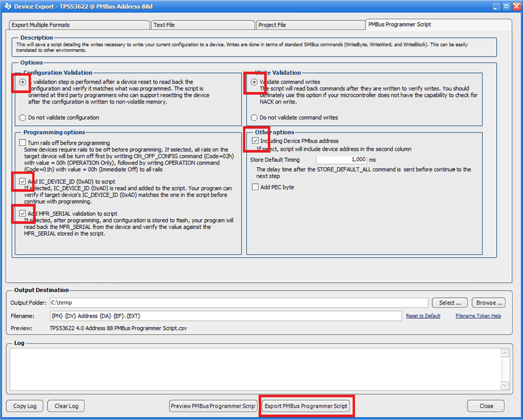The image size is (523, 420).
Task: Select 'Validate command writes' radio button
Action: pos(255,82)
